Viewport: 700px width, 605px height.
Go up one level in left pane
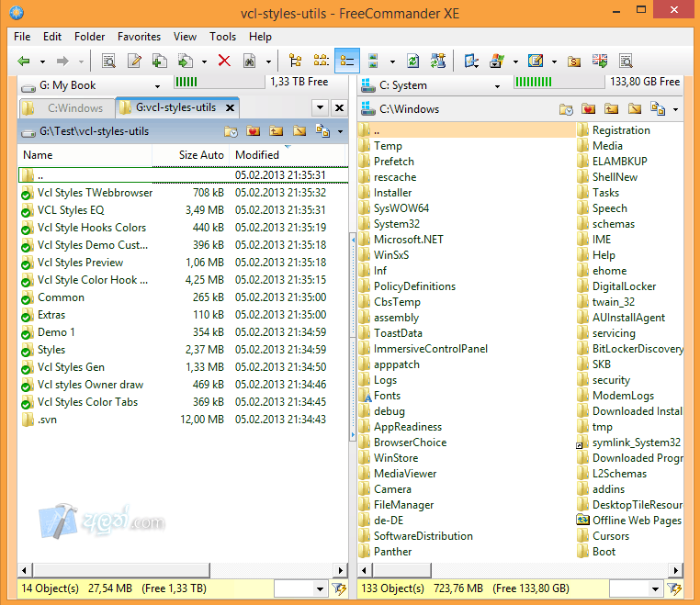(277, 131)
